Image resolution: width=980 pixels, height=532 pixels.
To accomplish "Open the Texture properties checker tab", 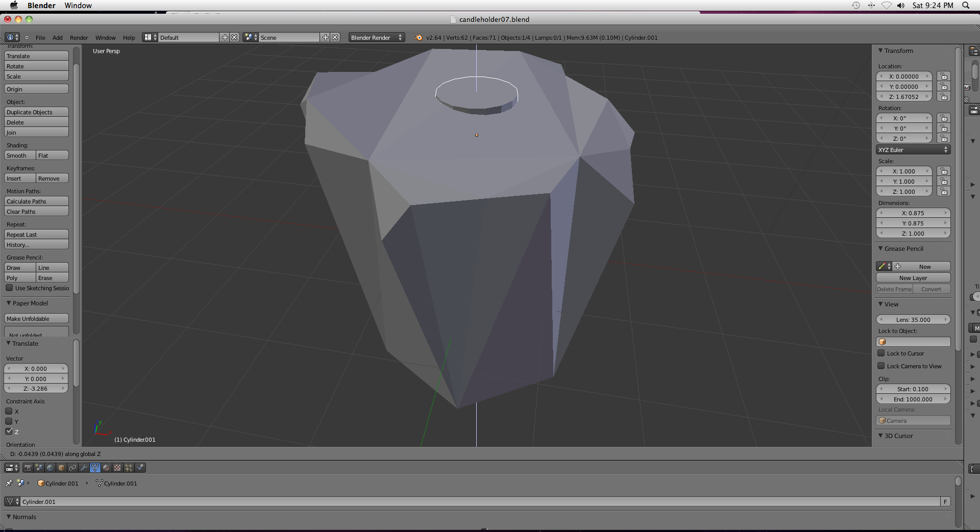I will (x=117, y=468).
